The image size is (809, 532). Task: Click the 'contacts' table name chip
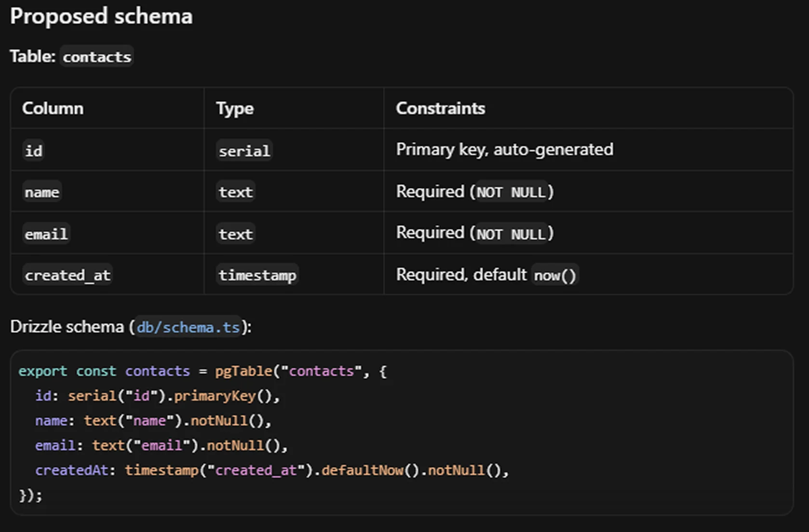[x=97, y=57]
